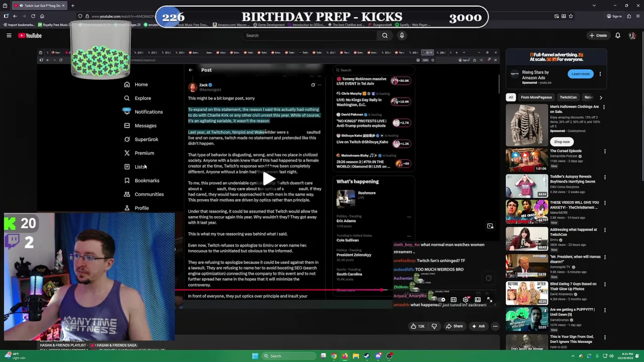Viewport: 644px width, 362px height.
Task: Open Windows Start menu
Action: [255, 356]
